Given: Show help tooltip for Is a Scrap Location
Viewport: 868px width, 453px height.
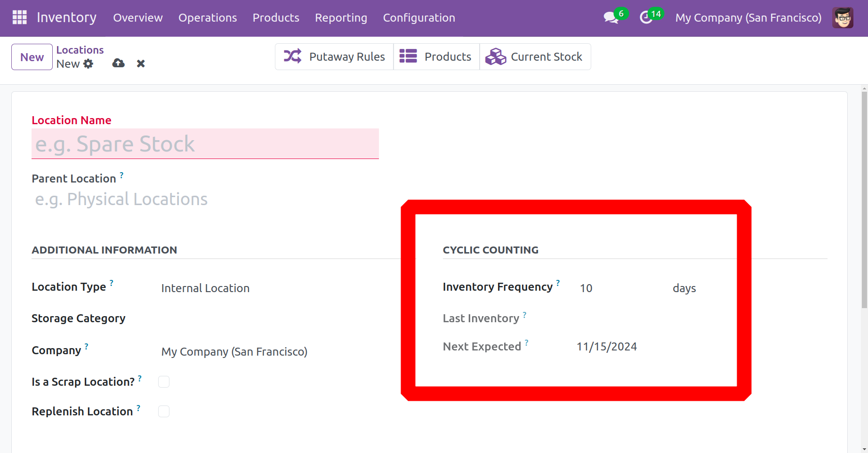Looking at the screenshot, I should coord(140,378).
